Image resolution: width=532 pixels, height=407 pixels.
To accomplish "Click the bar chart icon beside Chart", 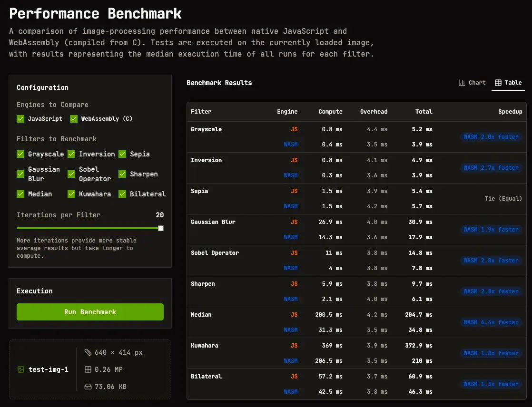I will [x=461, y=82].
